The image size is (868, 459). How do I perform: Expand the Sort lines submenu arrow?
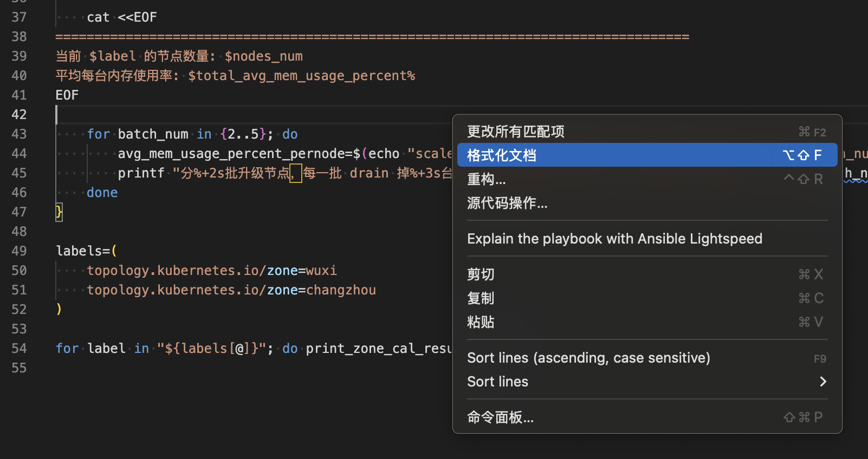pyautogui.click(x=823, y=382)
